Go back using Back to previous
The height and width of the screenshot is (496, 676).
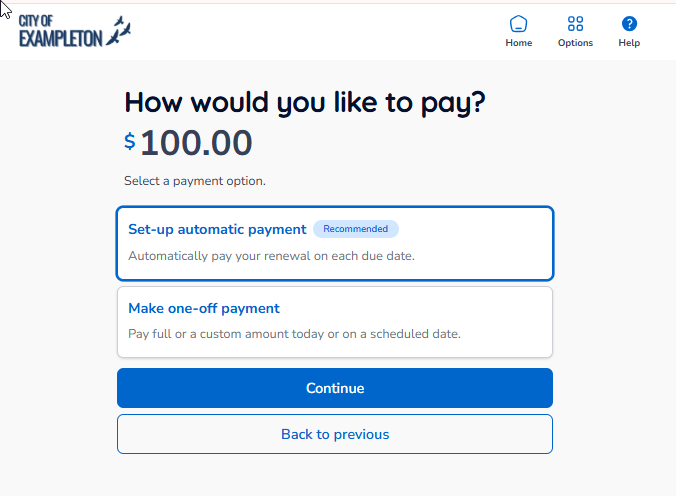(334, 434)
